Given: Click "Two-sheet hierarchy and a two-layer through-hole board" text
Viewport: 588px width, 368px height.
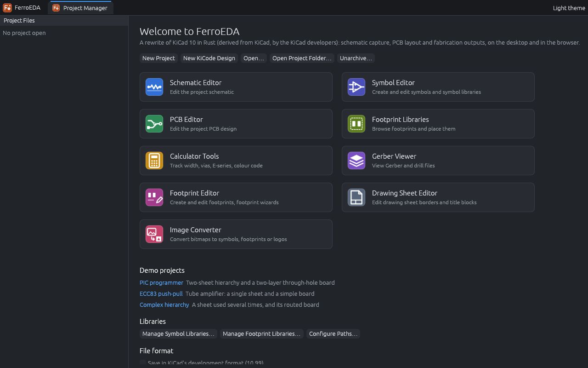Looking at the screenshot, I should pyautogui.click(x=260, y=282).
